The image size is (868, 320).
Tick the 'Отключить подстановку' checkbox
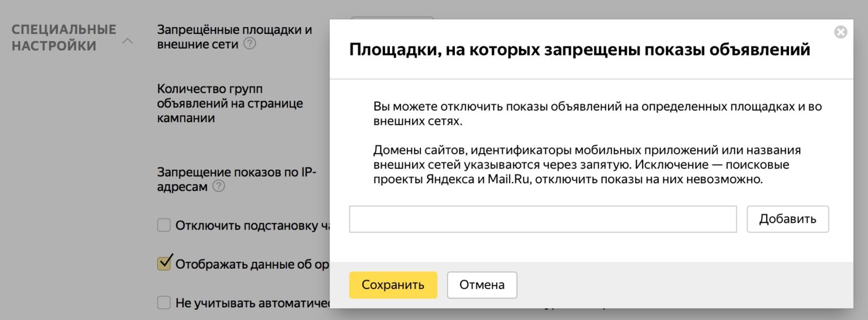(164, 226)
